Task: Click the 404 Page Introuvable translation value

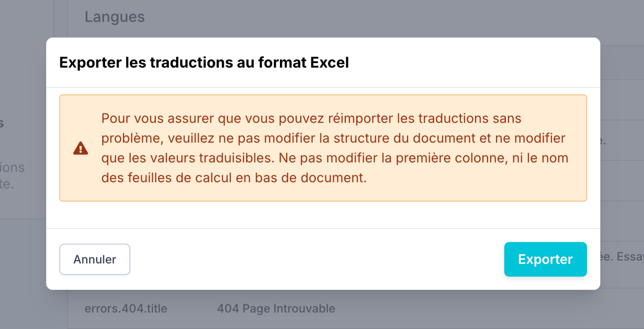Action: tap(276, 308)
